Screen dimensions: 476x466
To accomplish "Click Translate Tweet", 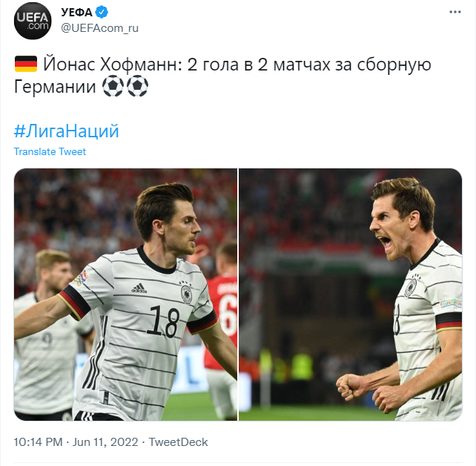I will point(50,151).
